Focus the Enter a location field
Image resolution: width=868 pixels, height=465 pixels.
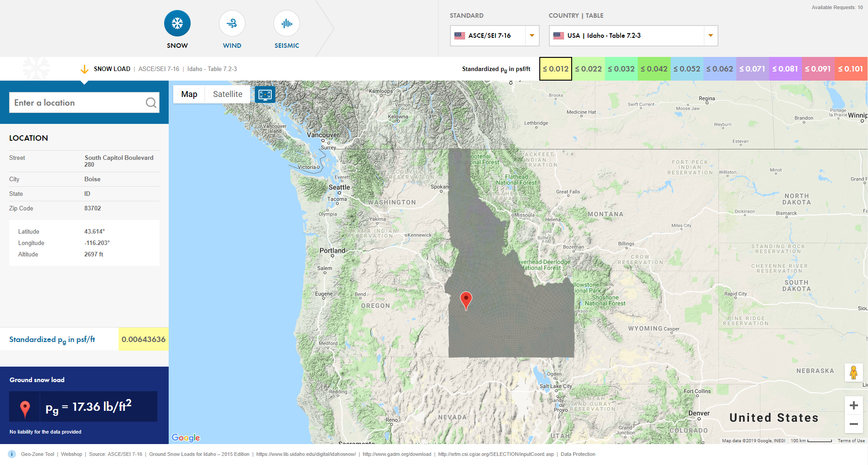pos(77,103)
